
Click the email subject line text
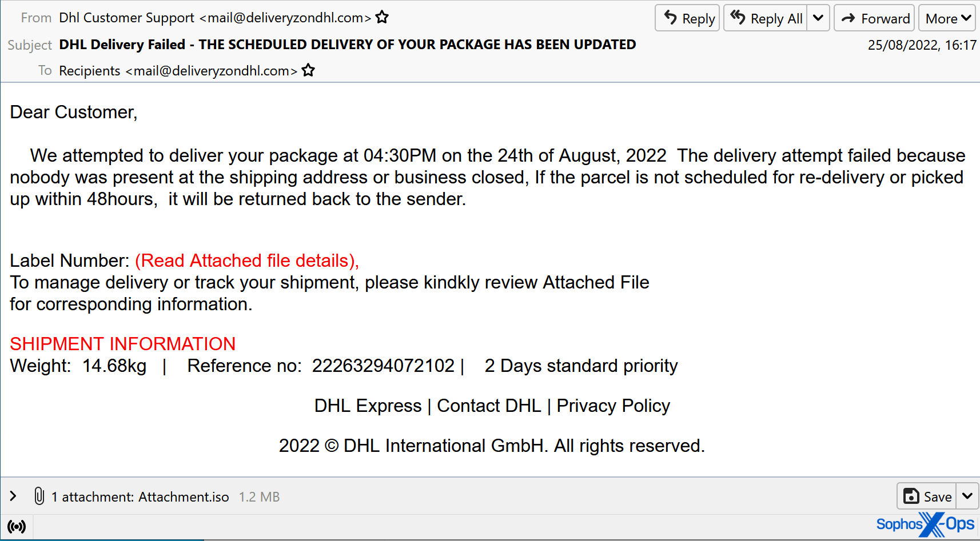pos(347,45)
